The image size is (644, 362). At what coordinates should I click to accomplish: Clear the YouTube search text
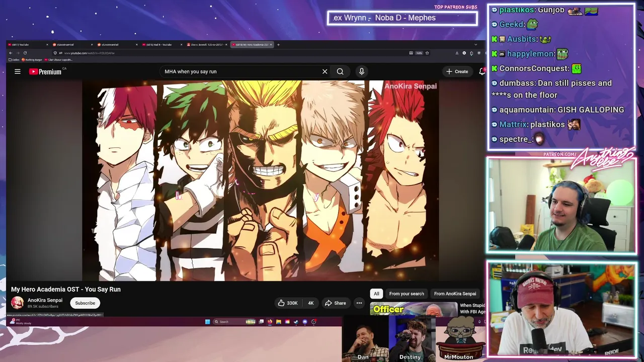[x=325, y=71]
